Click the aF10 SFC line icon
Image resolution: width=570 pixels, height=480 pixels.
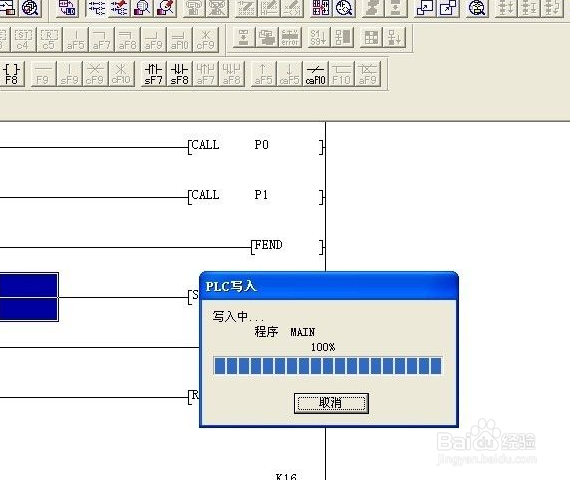[x=180, y=39]
